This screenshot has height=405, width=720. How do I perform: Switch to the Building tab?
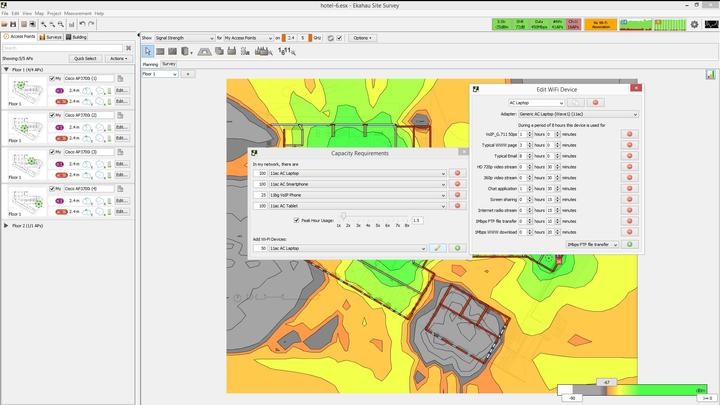(76, 37)
